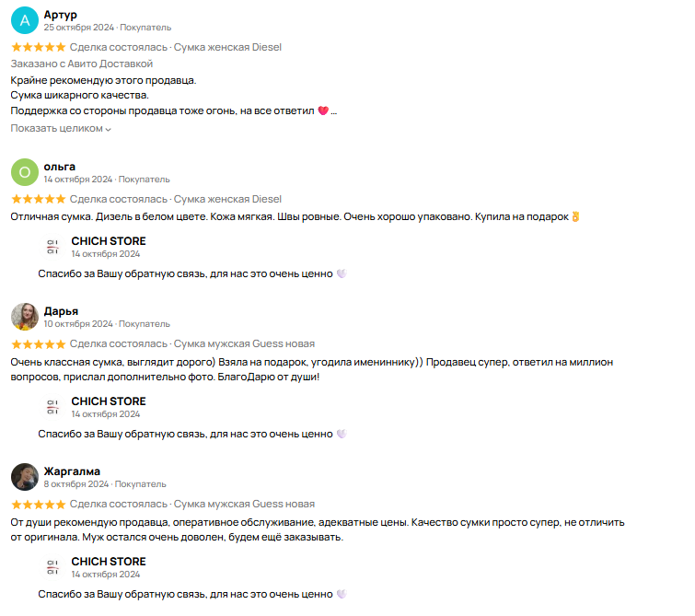Expand review with Показать целиком
Viewport: 695px width, 616px height.
(61, 129)
